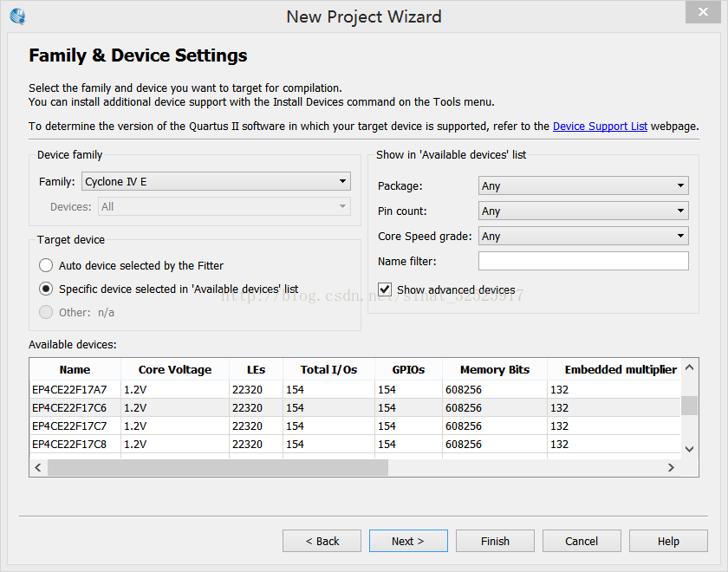Click the vertical scrollbar thumb in device list

[x=690, y=406]
